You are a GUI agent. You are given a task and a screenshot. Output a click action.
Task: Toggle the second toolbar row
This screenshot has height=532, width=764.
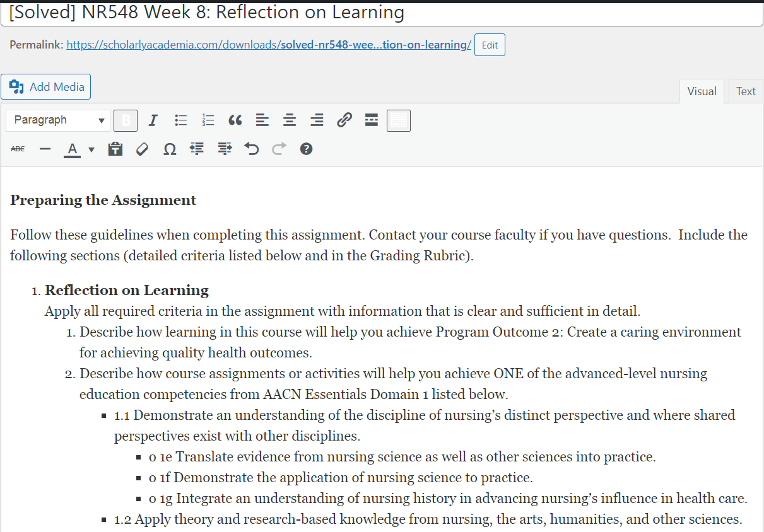pyautogui.click(x=399, y=120)
